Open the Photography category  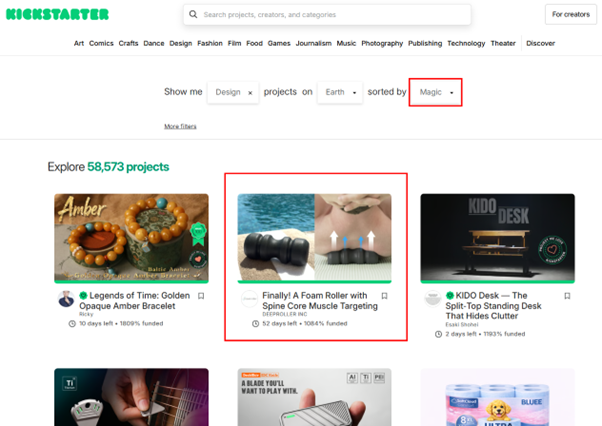coord(382,43)
